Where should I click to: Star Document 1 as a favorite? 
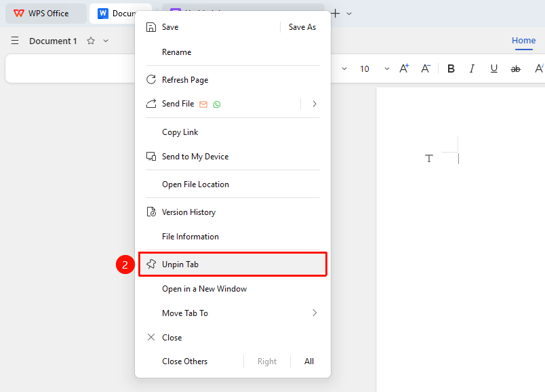coord(91,41)
